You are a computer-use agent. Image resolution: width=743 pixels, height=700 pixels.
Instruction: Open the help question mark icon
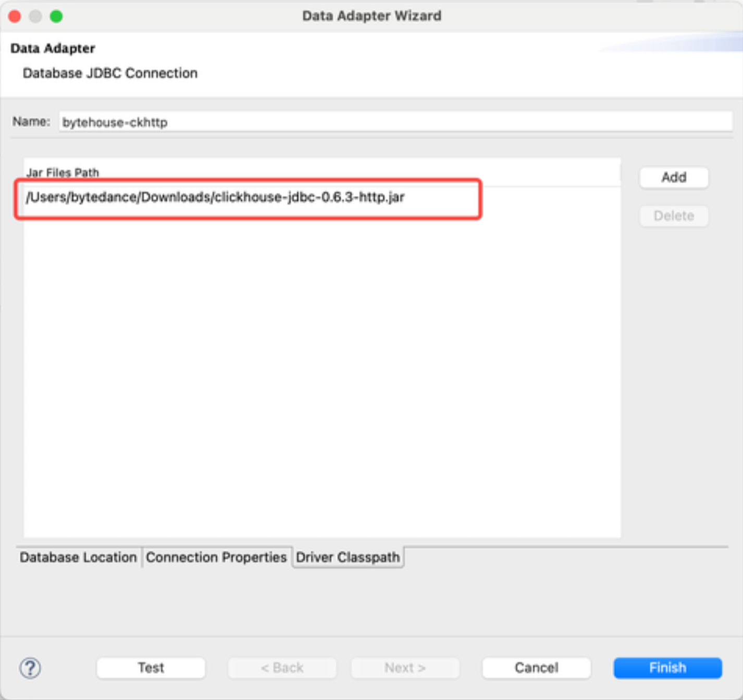pos(30,668)
